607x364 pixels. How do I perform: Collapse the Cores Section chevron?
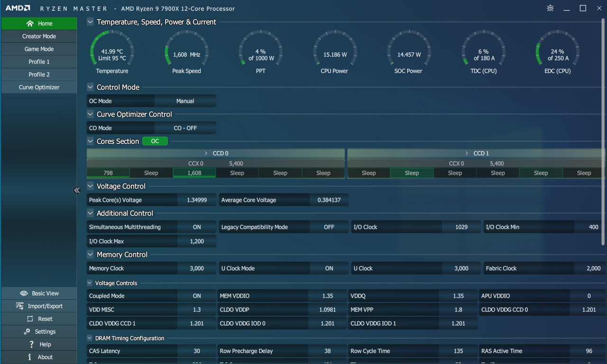point(91,141)
